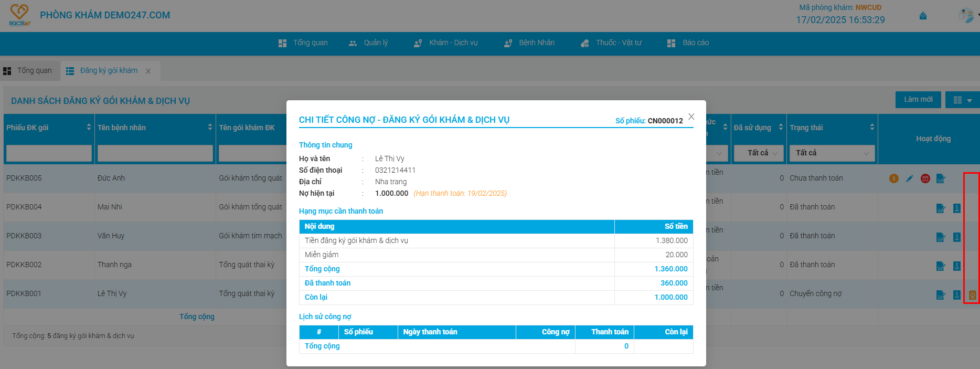The image size is (980, 369).
Task: Click the Còn lại amount 1.000.000 in table
Action: coord(671,298)
